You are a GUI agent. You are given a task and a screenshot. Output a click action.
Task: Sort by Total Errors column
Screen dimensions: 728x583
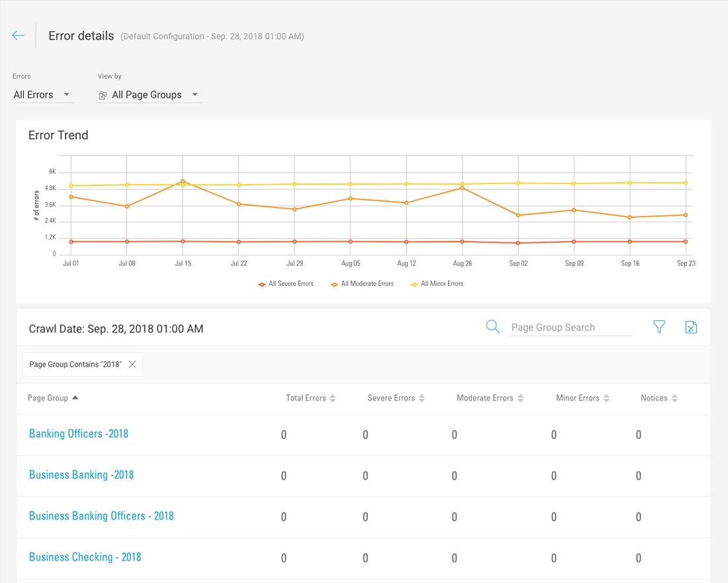click(310, 398)
